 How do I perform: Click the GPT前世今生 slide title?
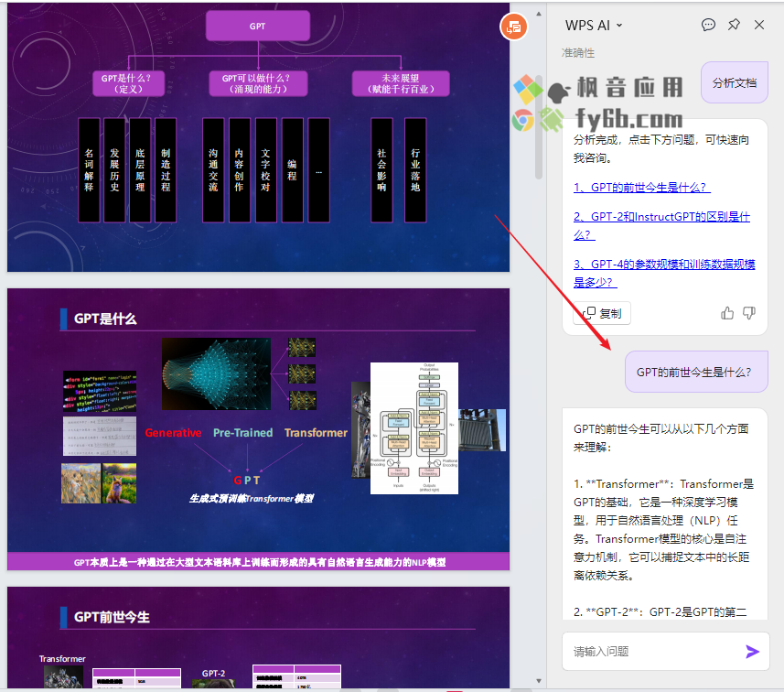(x=112, y=617)
